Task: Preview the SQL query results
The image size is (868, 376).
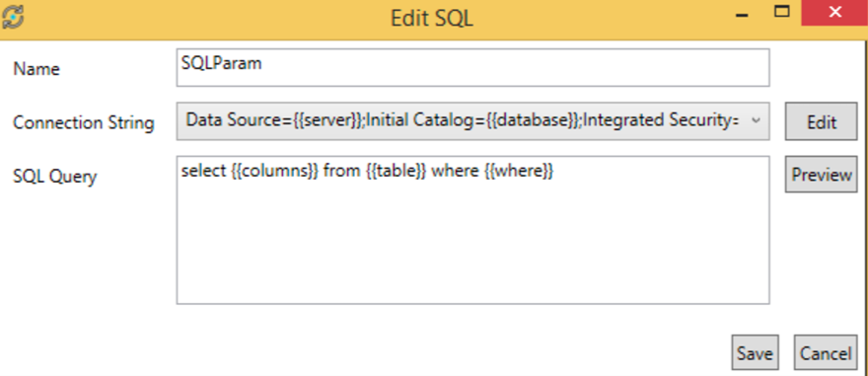Action: click(x=821, y=175)
